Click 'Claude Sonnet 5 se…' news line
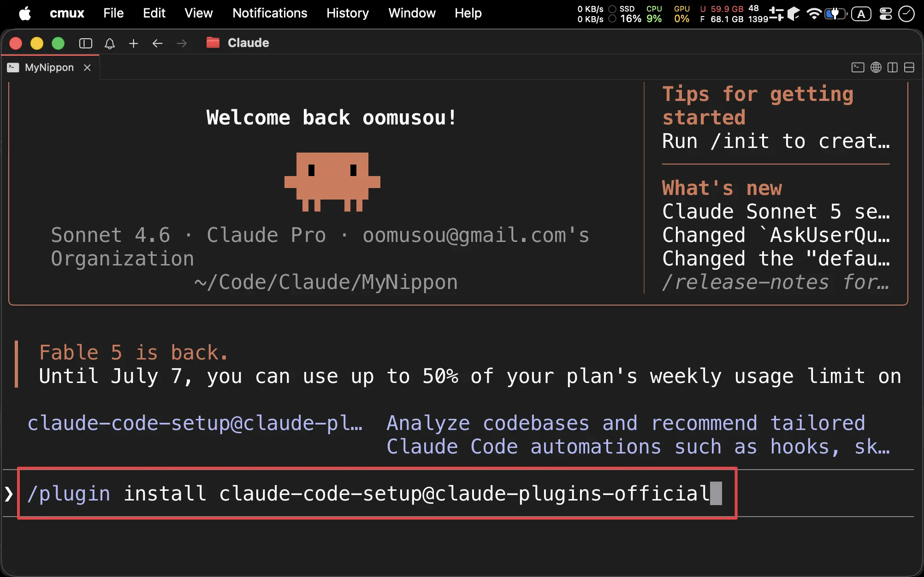Image resolution: width=924 pixels, height=577 pixels. coord(776,212)
